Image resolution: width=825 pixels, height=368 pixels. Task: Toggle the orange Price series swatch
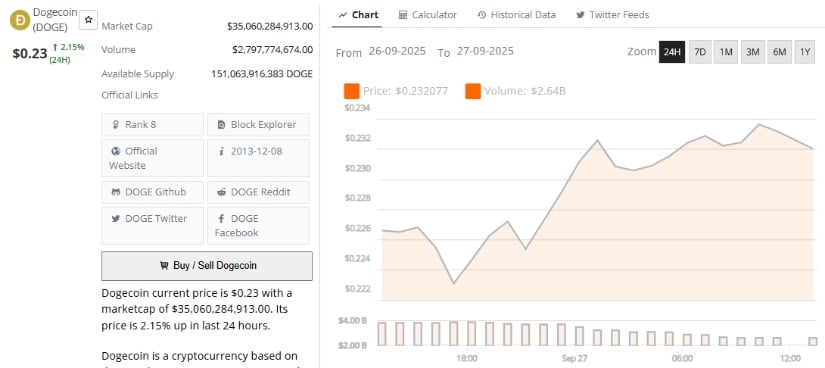(351, 91)
